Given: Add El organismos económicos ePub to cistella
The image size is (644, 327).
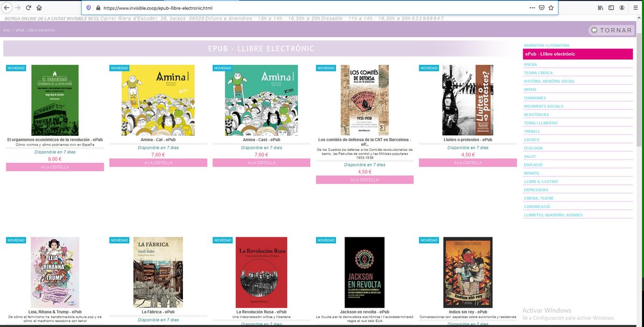Looking at the screenshot, I should pos(55,167).
